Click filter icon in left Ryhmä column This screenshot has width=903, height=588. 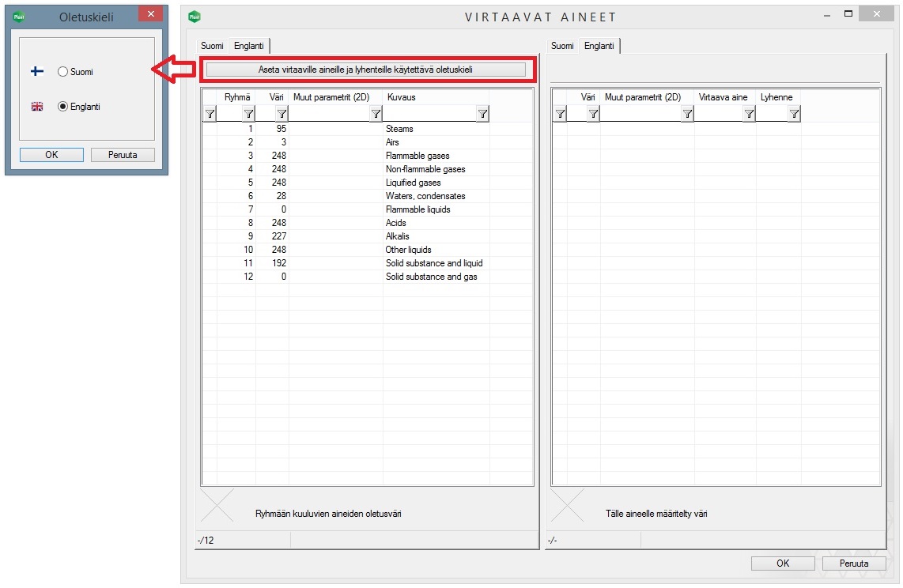tap(248, 115)
